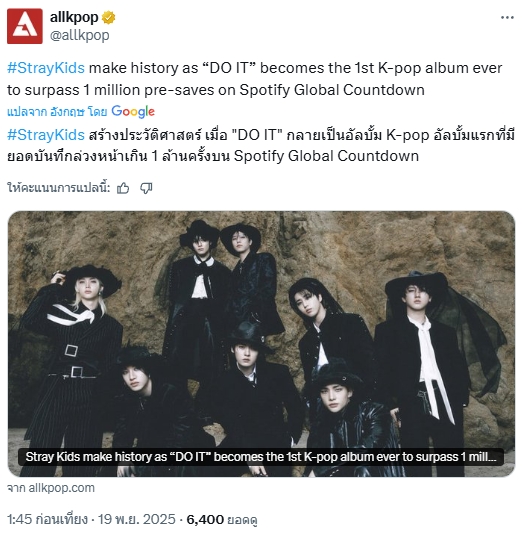Viewport: 522px width, 535px height.
Task: Open the allkpop red logo avatar
Action: pyautogui.click(x=25, y=26)
